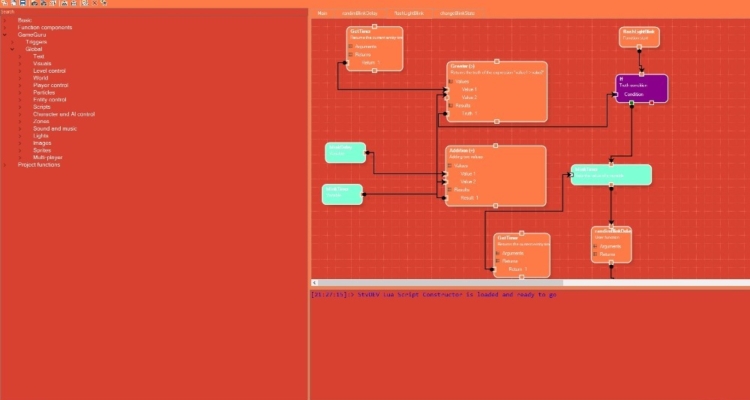Click the last toolbar icon after the red X

104,3
